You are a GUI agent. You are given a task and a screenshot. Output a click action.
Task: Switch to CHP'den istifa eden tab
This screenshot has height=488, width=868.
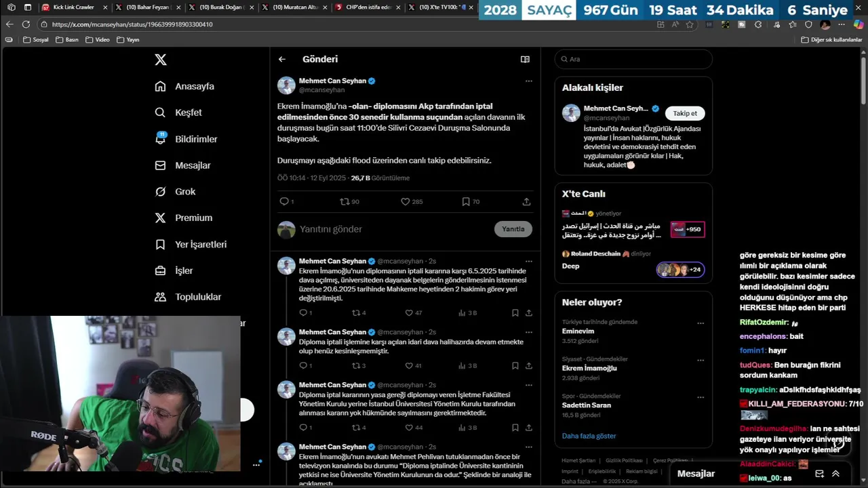pos(368,7)
